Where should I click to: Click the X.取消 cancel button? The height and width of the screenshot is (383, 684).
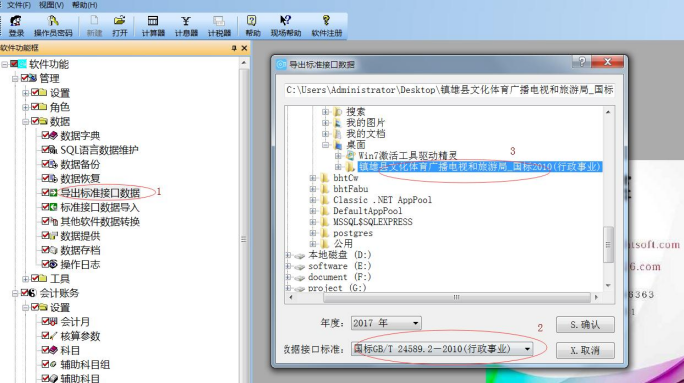coord(585,350)
